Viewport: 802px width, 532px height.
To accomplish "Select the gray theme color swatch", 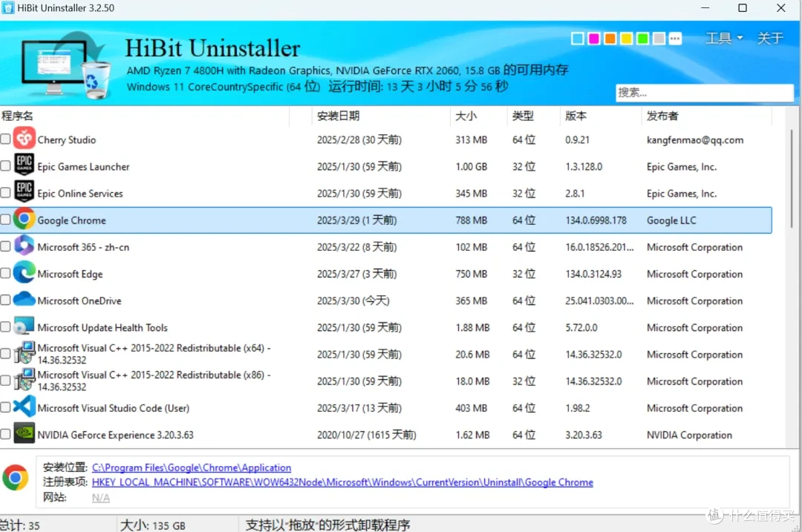I will tap(659, 39).
